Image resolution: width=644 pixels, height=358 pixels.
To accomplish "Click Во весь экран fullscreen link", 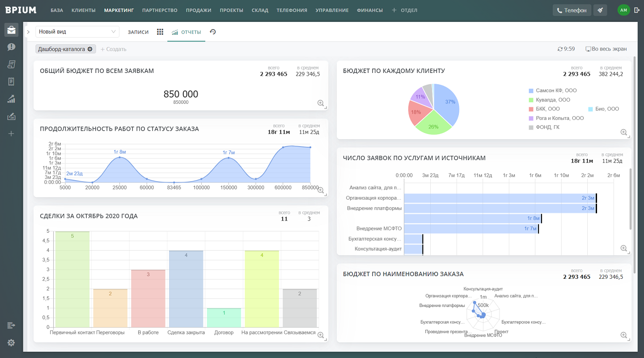I will [x=606, y=49].
